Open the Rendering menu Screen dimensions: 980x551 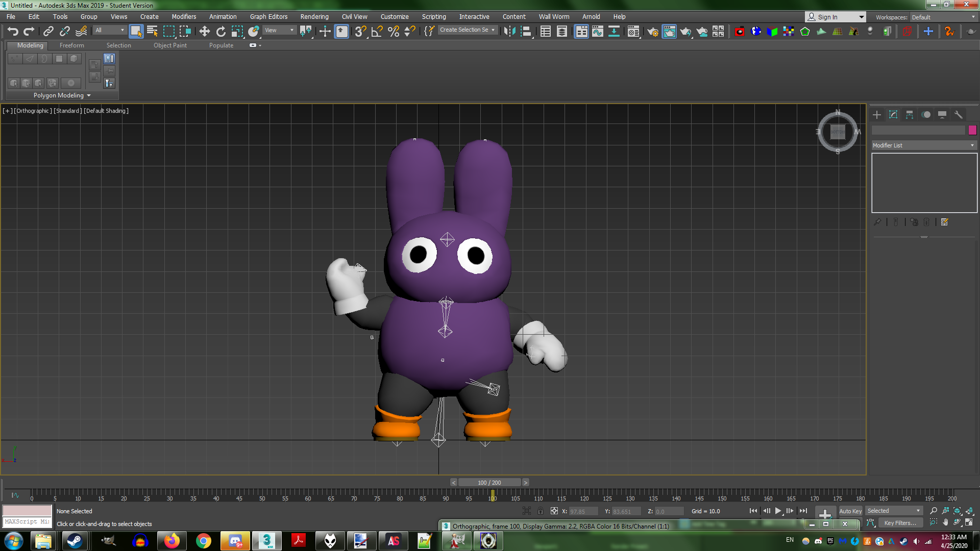coord(314,17)
